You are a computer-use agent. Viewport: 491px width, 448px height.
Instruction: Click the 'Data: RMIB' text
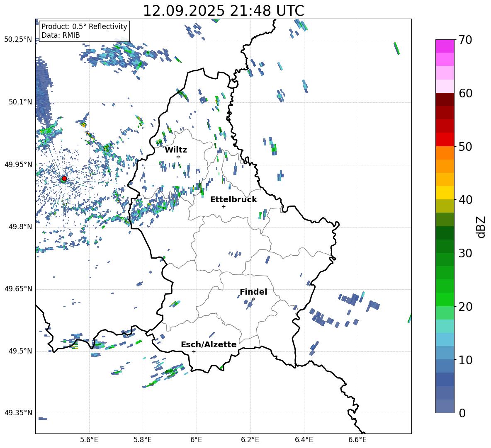click(x=61, y=35)
